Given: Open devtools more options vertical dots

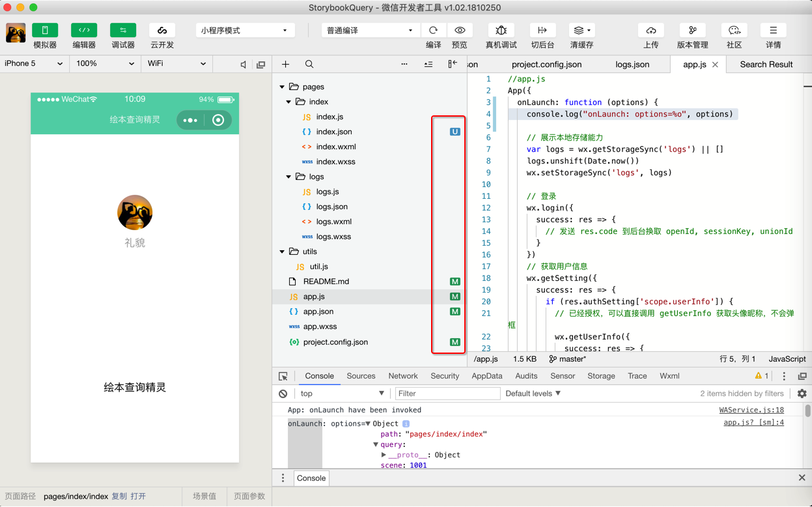Looking at the screenshot, I should [784, 376].
